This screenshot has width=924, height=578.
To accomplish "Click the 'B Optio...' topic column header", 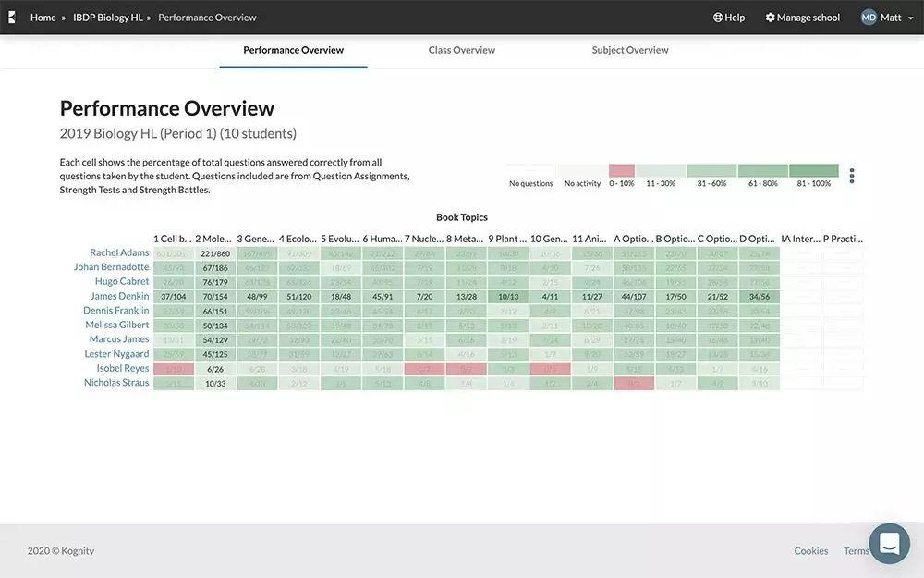I will [x=675, y=239].
